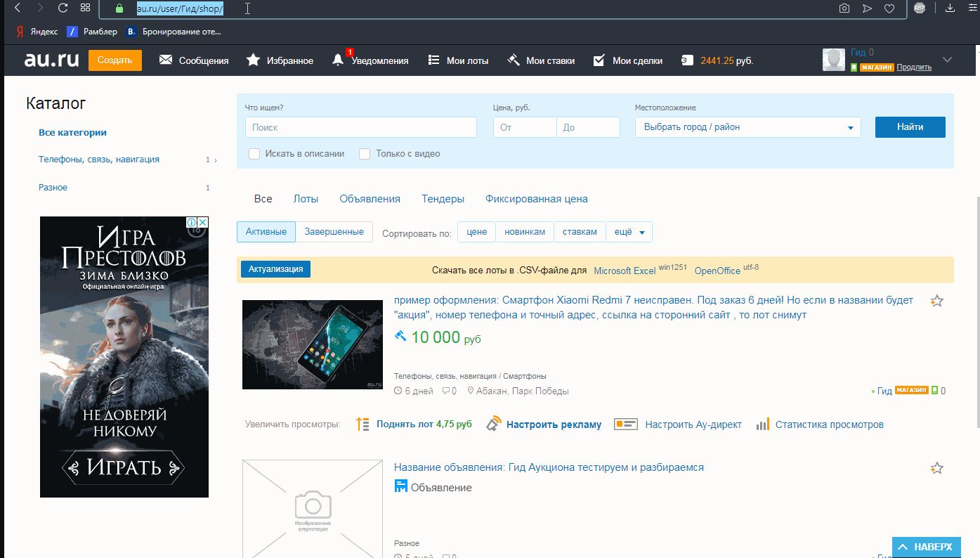Click the user avatar picture
The width and height of the screenshot is (980, 558).
(834, 60)
